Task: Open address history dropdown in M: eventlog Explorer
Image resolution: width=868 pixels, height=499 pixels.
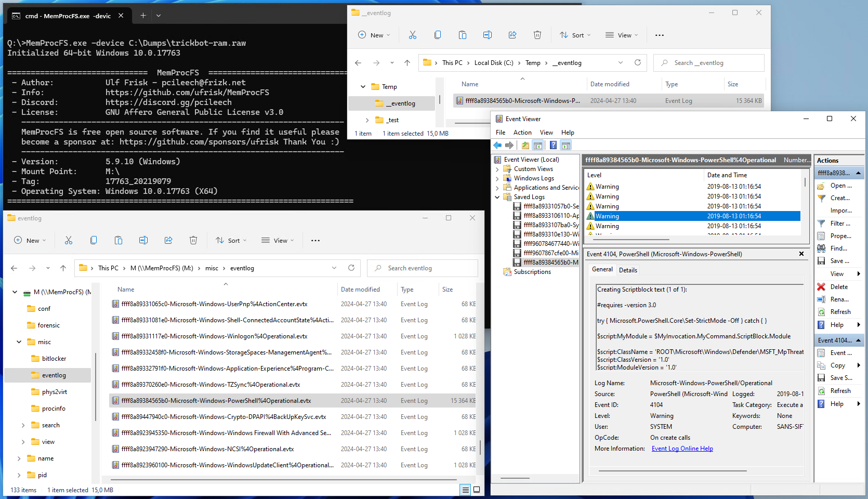Action: (334, 268)
